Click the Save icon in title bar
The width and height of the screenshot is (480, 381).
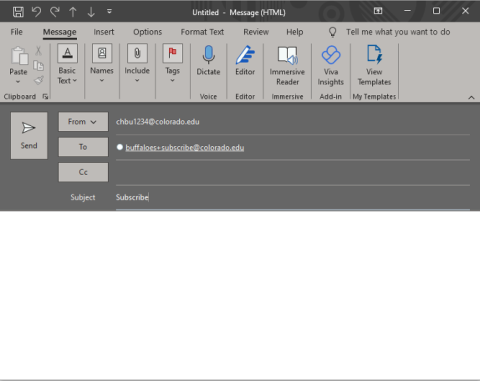pos(18,12)
